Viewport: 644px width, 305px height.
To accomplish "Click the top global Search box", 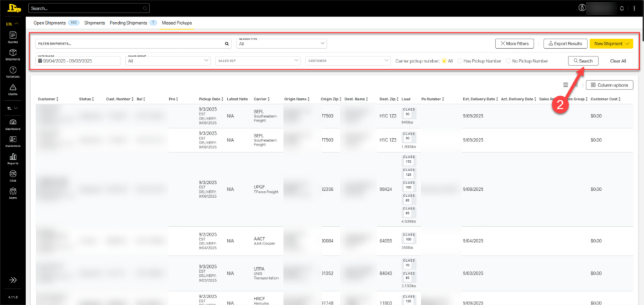I will pyautogui.click(x=89, y=8).
